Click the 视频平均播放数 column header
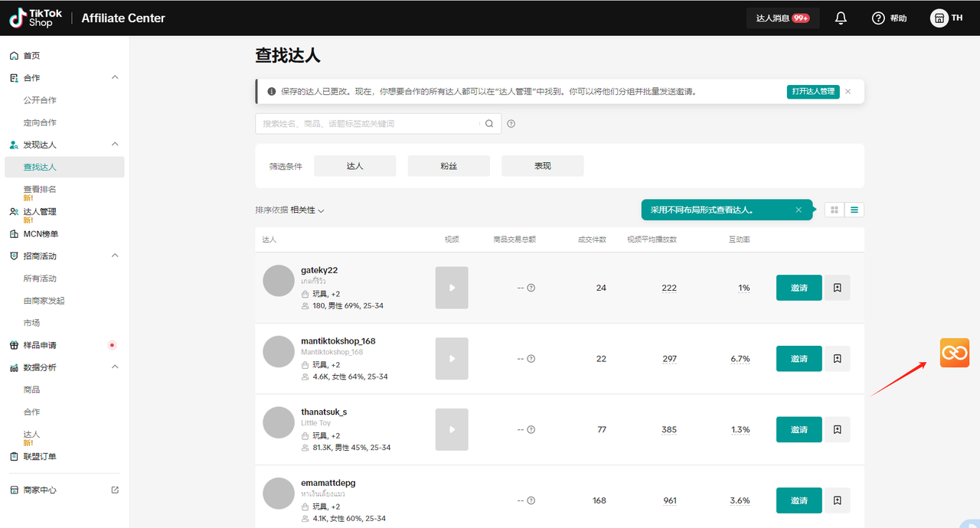This screenshot has height=528, width=980. [x=652, y=240]
